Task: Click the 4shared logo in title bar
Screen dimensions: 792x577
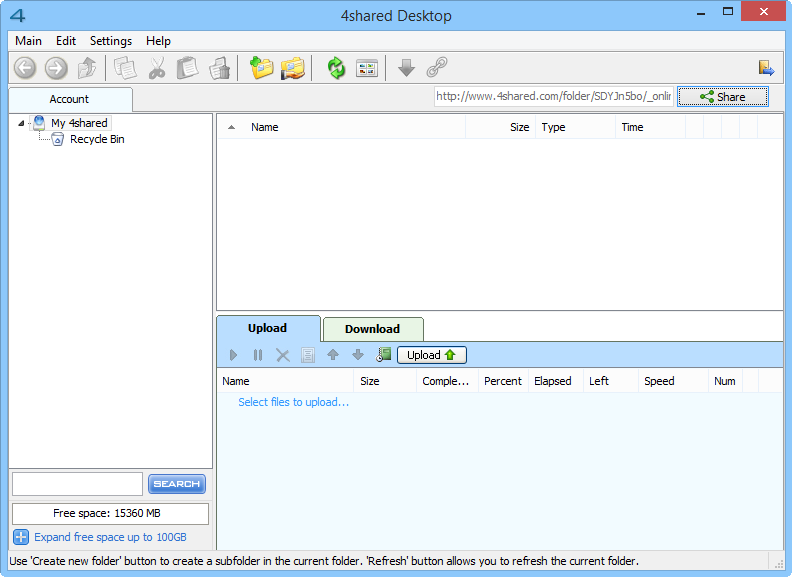Action: click(18, 16)
